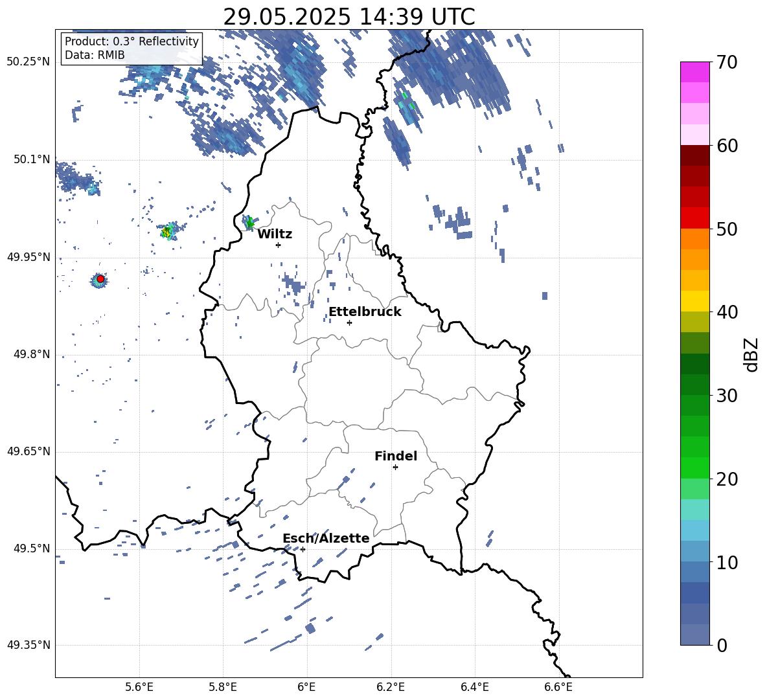This screenshot has width=767, height=700.
Task: Click the 20 colorbar tick label
Action: pos(727,479)
